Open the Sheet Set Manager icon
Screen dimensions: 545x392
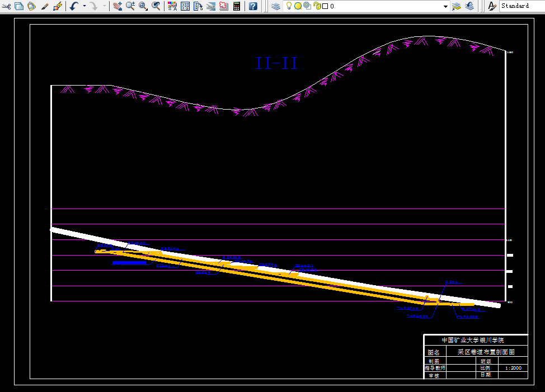pos(211,6)
